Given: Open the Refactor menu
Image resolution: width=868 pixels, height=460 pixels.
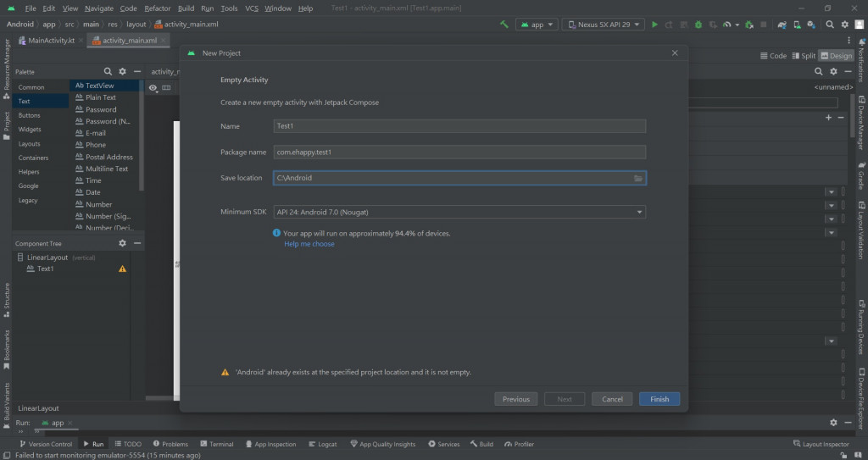Looking at the screenshot, I should 157,8.
